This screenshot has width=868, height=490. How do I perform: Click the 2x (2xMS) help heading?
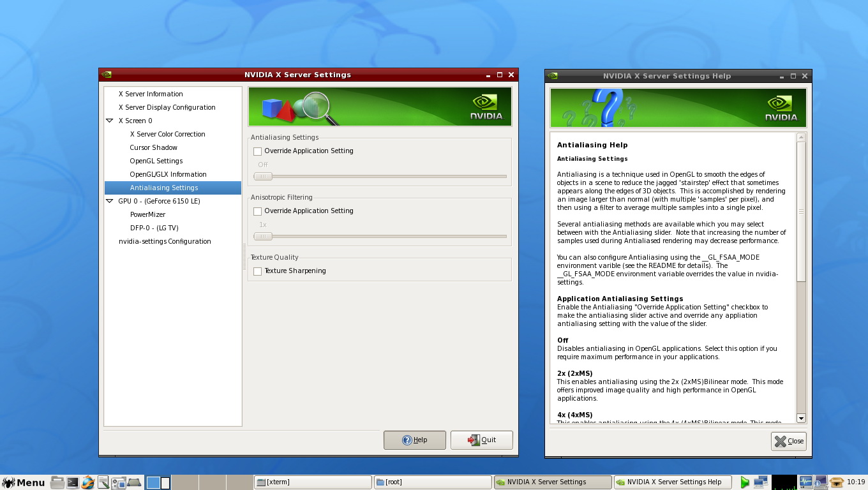(x=574, y=373)
